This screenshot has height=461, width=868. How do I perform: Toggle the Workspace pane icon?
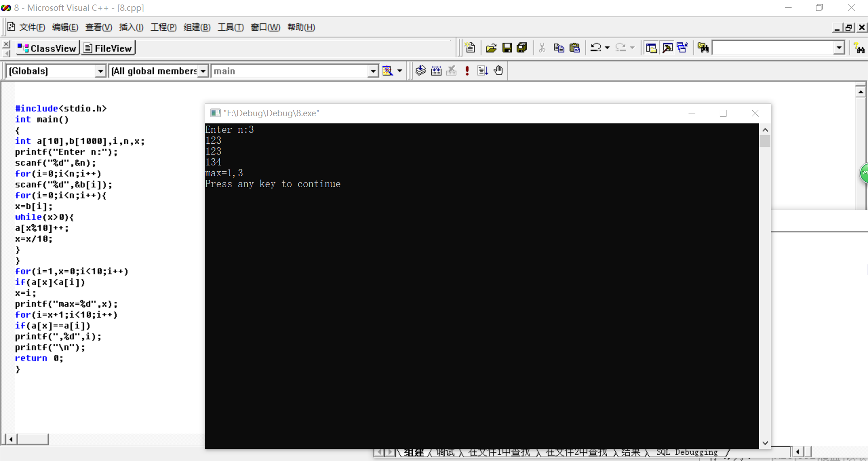coord(651,47)
